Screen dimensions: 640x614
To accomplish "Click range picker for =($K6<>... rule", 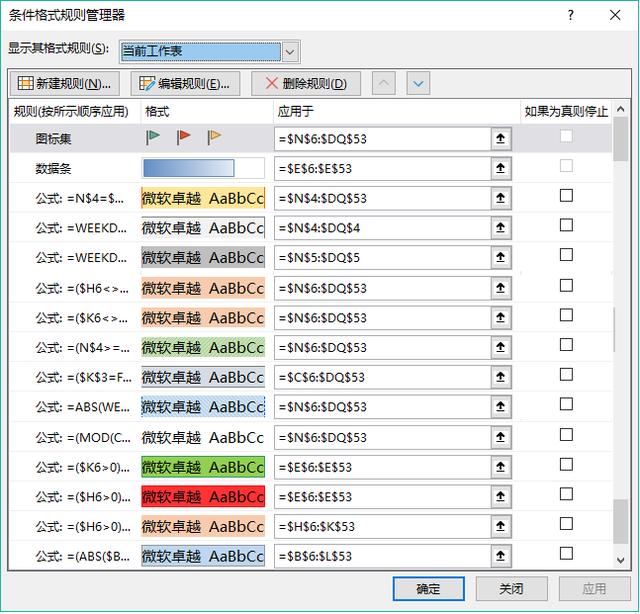I will 500,318.
